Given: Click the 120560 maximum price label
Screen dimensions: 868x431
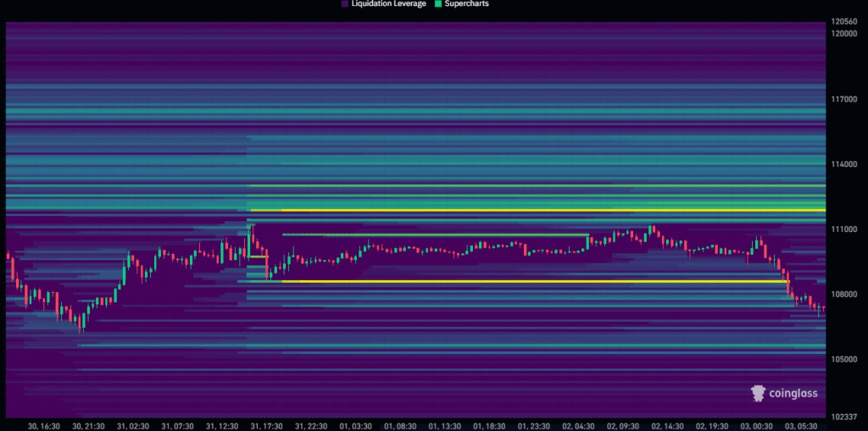Looking at the screenshot, I should click(845, 21).
